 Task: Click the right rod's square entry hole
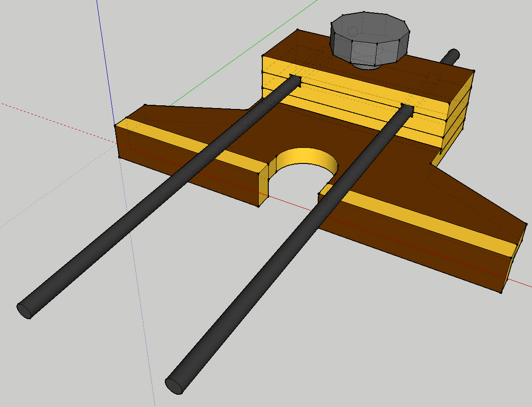pos(407,110)
